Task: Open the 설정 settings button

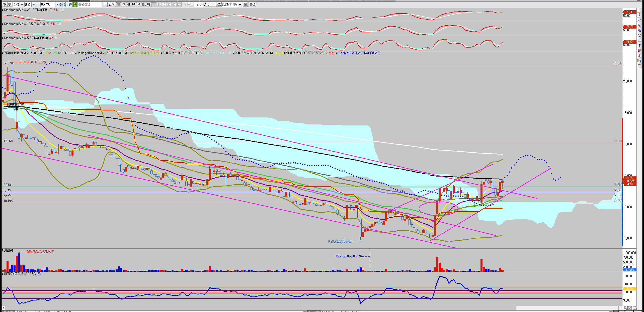Action: pyautogui.click(x=252, y=5)
